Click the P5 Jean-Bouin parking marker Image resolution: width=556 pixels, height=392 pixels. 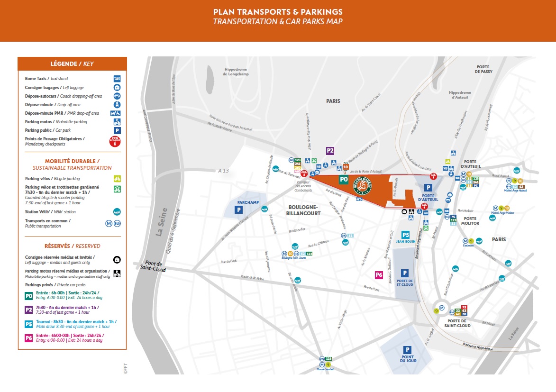point(405,234)
